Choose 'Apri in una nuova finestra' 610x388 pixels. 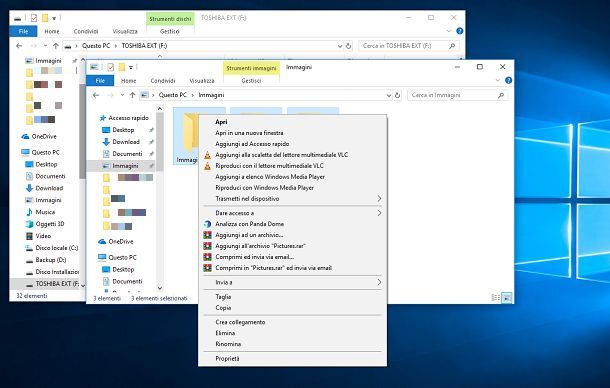pyautogui.click(x=249, y=133)
